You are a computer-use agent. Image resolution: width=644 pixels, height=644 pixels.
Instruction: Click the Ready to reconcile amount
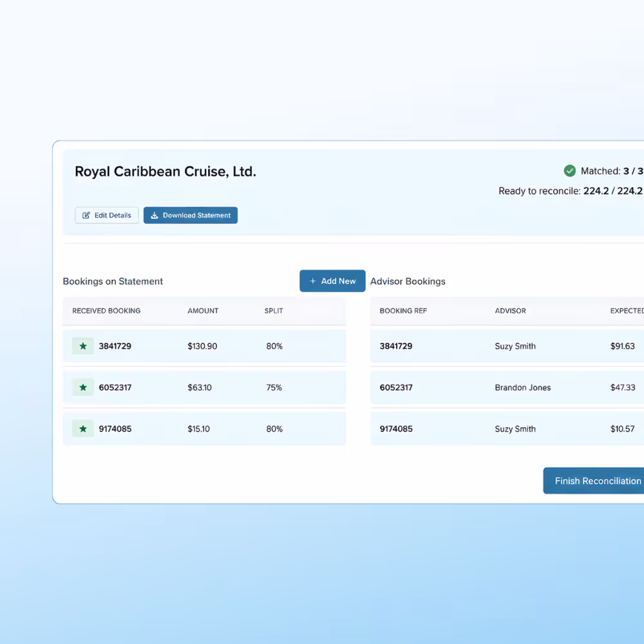click(571, 191)
